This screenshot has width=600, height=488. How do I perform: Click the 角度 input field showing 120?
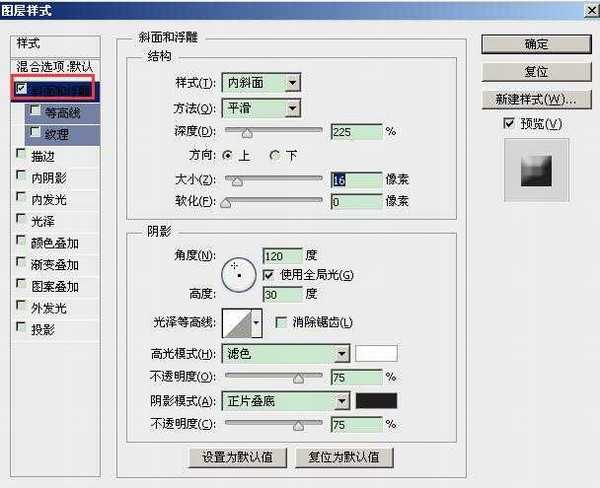[x=282, y=256]
